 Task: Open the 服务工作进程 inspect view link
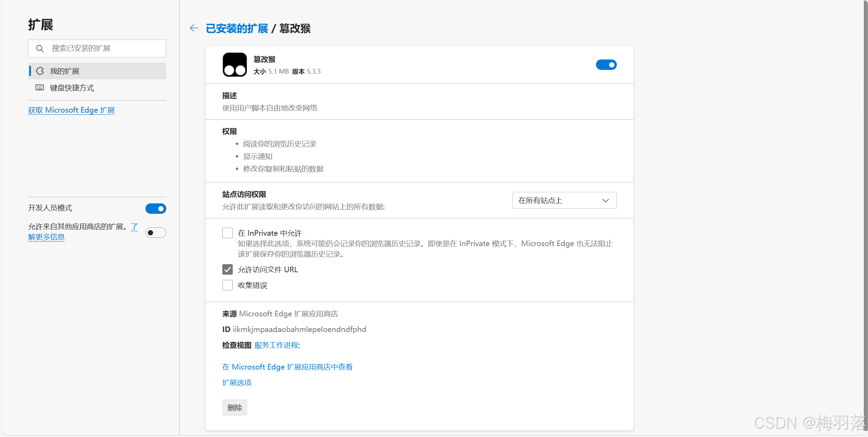pyautogui.click(x=277, y=345)
